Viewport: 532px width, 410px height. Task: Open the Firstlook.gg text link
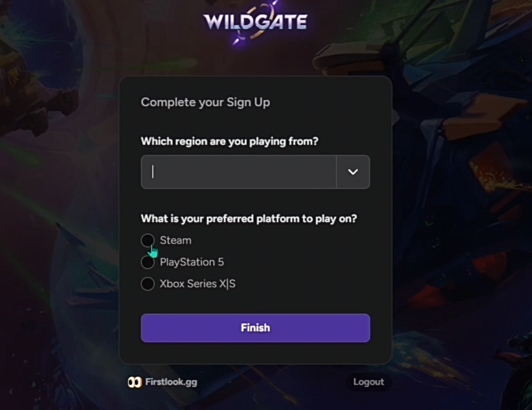click(171, 382)
